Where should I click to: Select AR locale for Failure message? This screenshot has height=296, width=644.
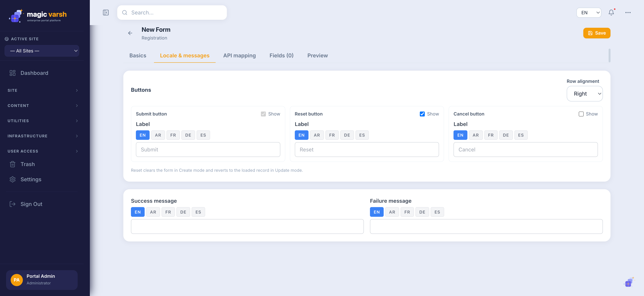392,212
